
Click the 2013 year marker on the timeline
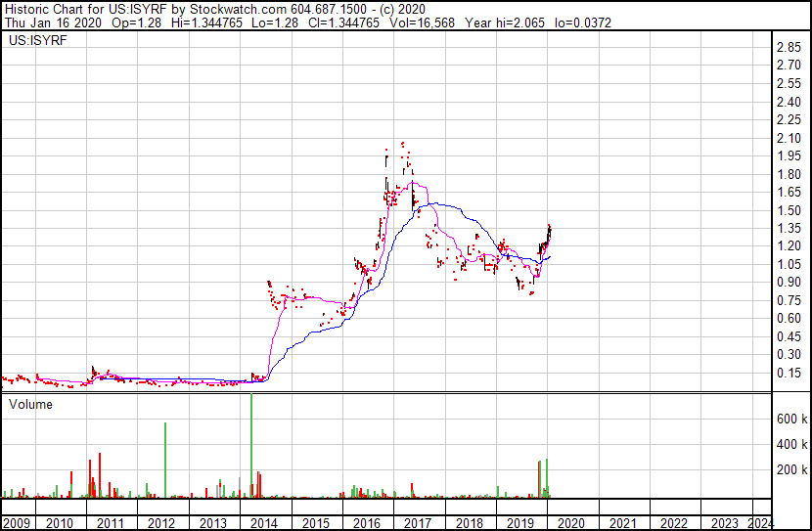coord(213,523)
